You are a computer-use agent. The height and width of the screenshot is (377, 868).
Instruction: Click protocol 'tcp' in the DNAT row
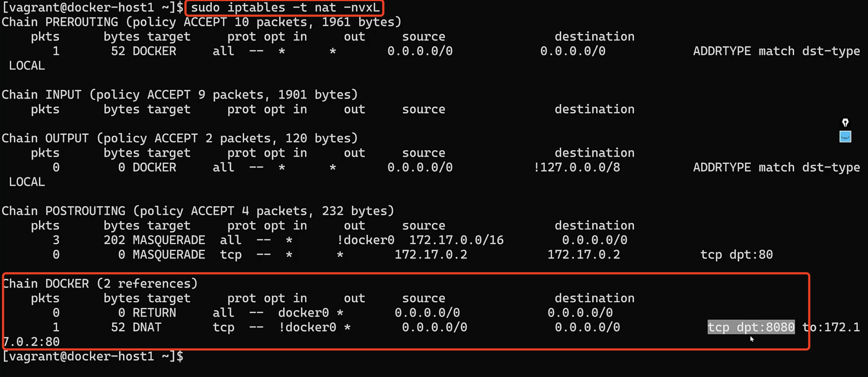coord(224,327)
